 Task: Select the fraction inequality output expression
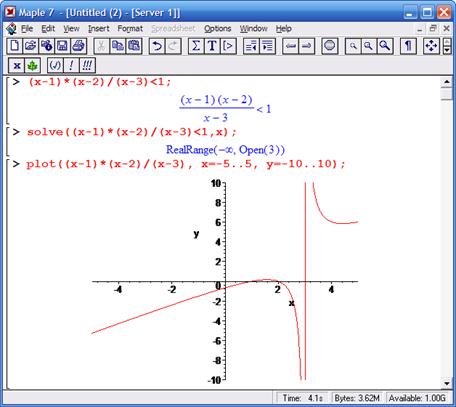[226, 109]
